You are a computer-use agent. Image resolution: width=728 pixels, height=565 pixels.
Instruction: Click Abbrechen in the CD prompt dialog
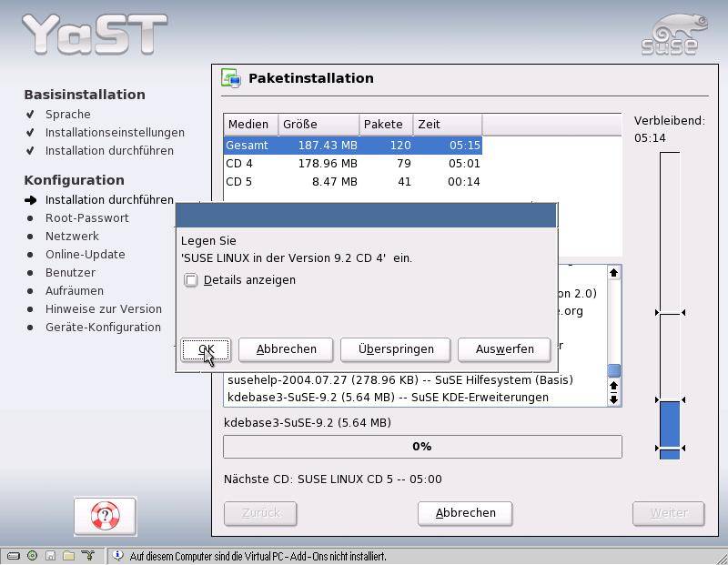pyautogui.click(x=286, y=349)
